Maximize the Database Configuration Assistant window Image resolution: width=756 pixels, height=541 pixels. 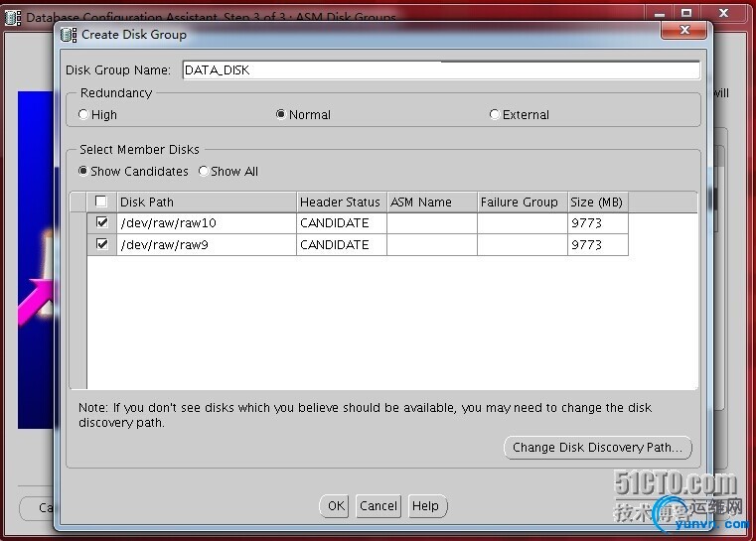click(x=686, y=13)
